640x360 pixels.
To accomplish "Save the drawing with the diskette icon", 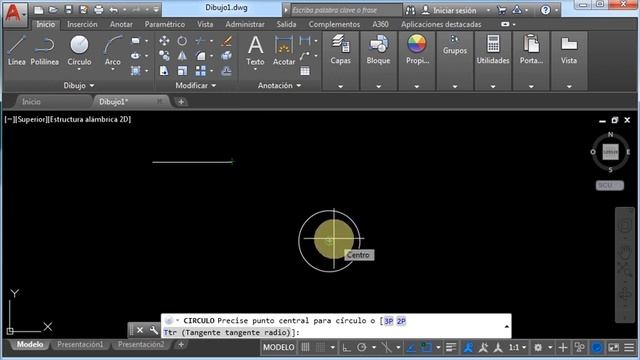I will point(68,10).
